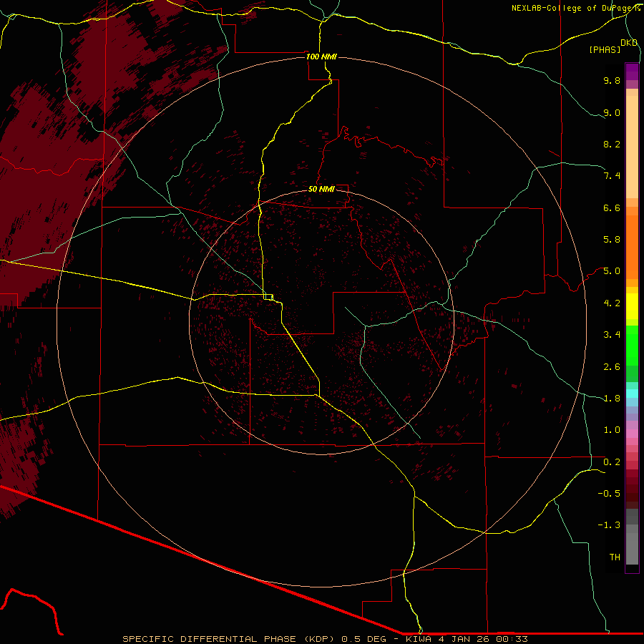Click the gray swatch at bottom of color bar
The width and height of the screenshot is (644, 644).
coord(632,549)
